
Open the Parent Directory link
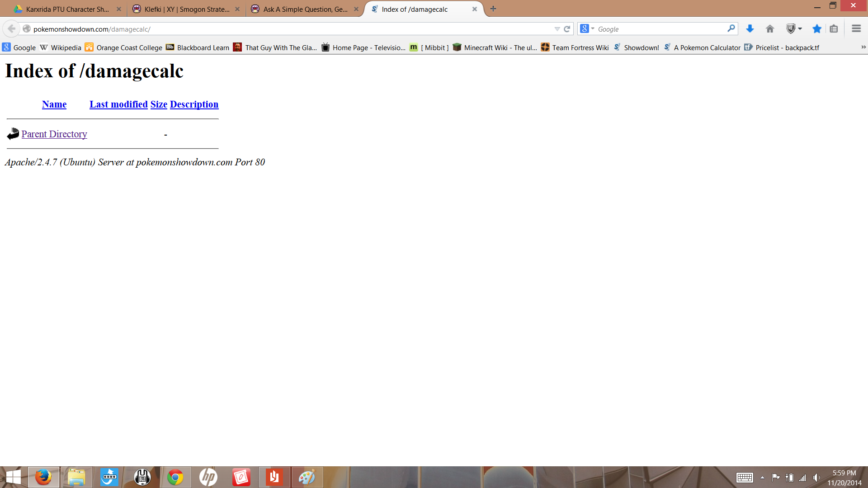[54, 134]
